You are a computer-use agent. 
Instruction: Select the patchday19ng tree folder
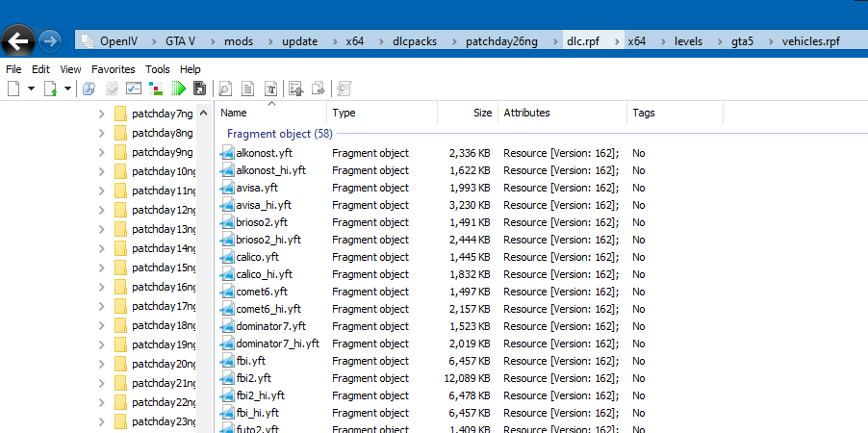tap(164, 344)
